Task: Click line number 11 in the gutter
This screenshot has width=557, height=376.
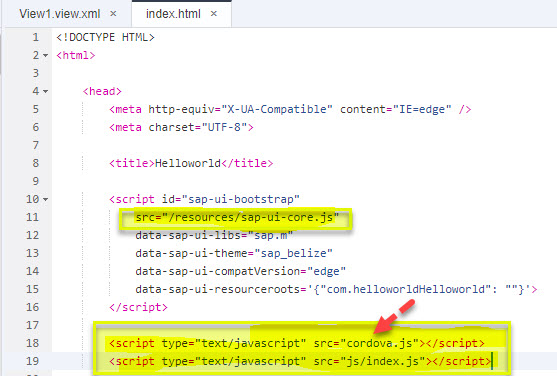Action: click(32, 217)
